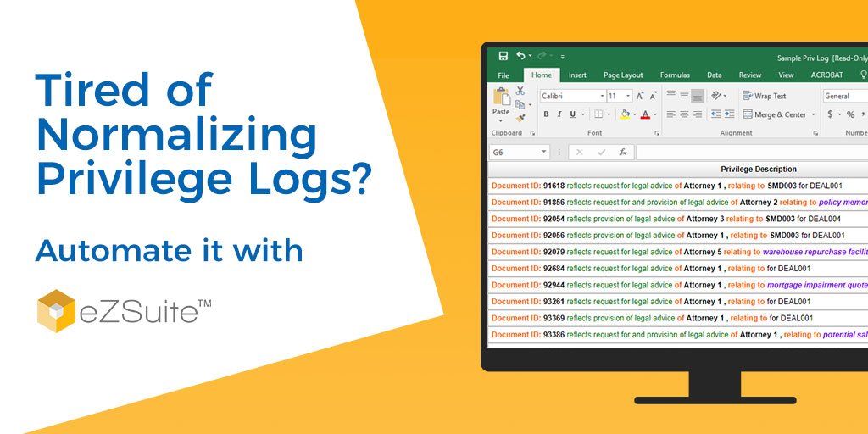
Task: Toggle Underline formatting
Action: (x=572, y=114)
